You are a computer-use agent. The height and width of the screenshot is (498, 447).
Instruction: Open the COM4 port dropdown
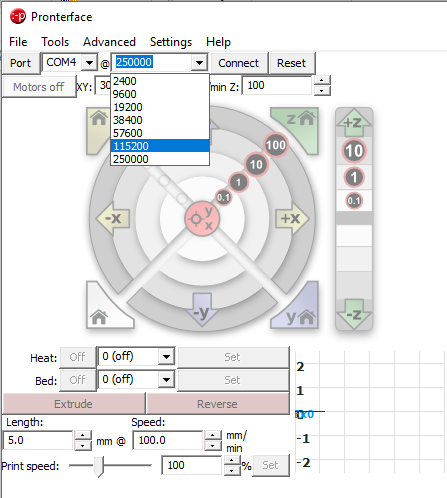tap(89, 62)
